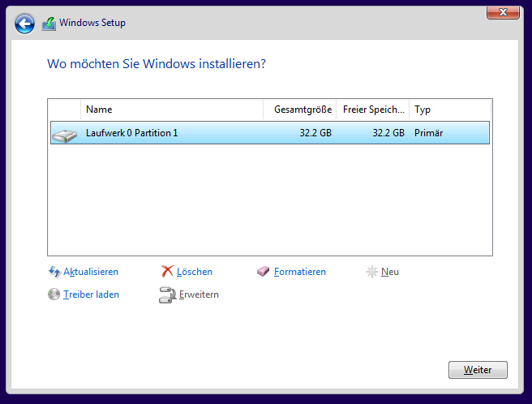Image resolution: width=532 pixels, height=404 pixels.
Task: Sort by the Typ column header
Action: 450,110
